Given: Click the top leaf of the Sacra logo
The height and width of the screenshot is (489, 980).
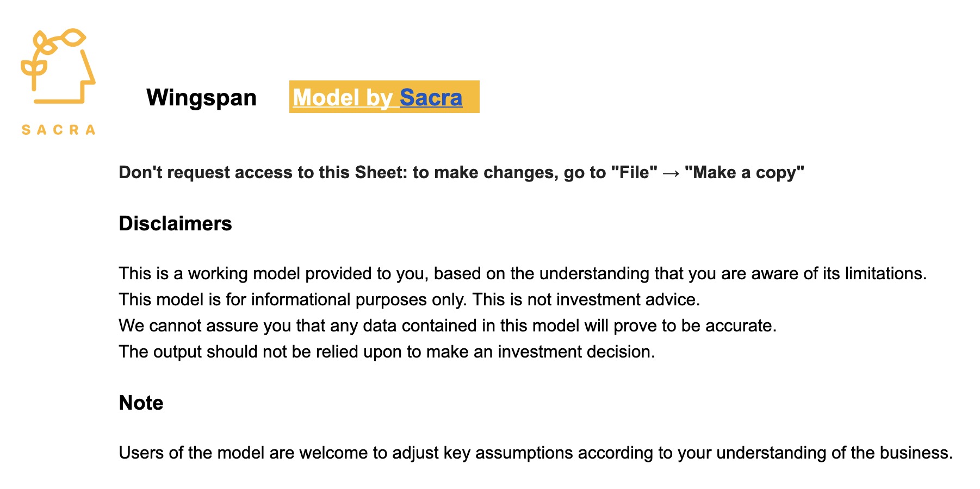Looking at the screenshot, I should point(73,37).
